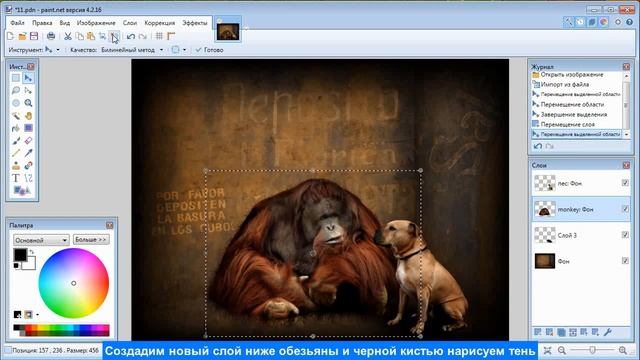The height and width of the screenshot is (360, 640).
Task: Open the Коррекция menu
Action: point(160,23)
